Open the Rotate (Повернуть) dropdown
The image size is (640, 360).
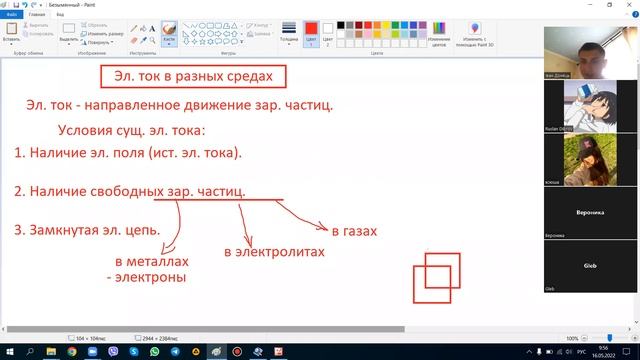point(97,42)
